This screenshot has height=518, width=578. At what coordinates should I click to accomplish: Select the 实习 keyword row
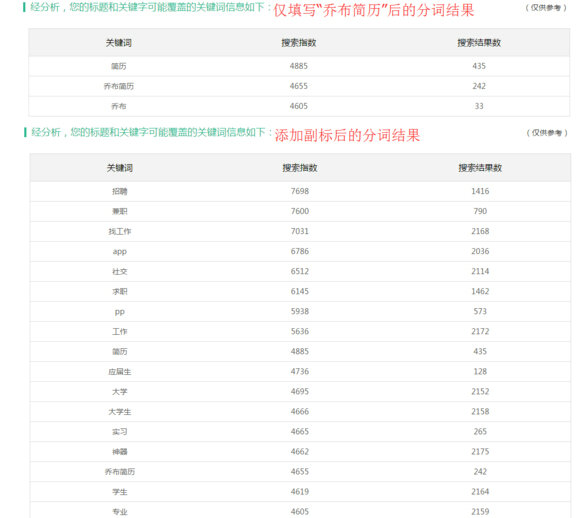(x=300, y=432)
